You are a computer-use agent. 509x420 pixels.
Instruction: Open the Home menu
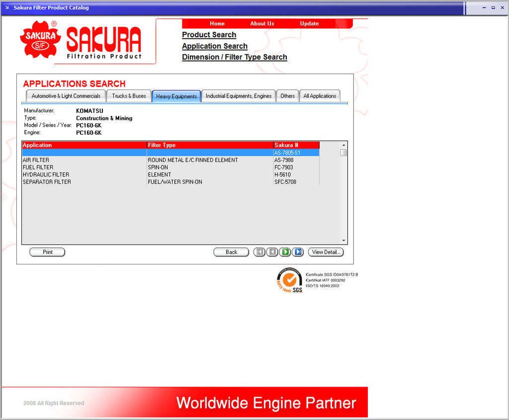(x=217, y=23)
